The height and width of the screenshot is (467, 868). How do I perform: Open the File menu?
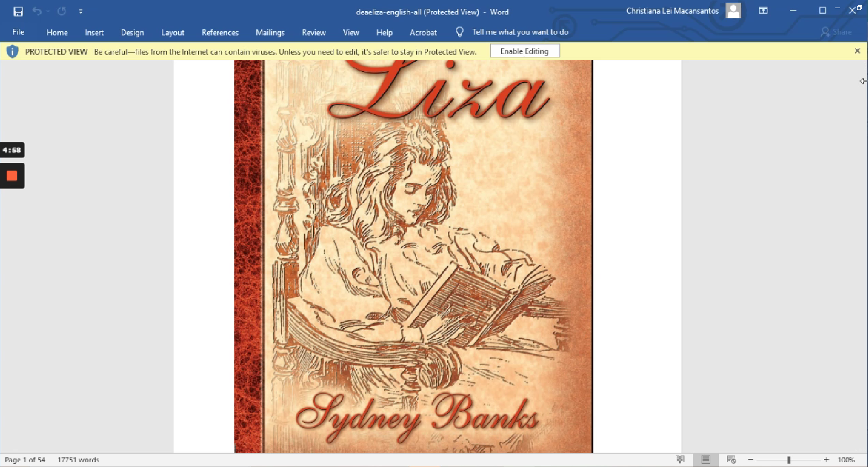[x=18, y=32]
